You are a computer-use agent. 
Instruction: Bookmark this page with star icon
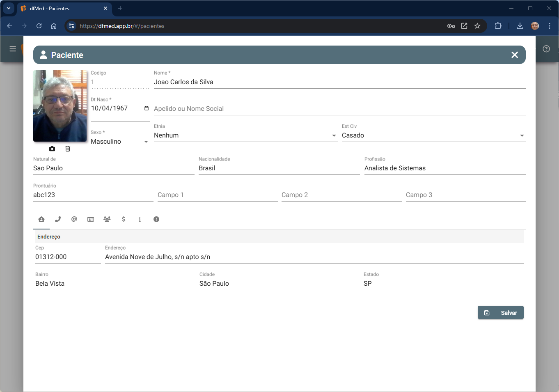477,26
